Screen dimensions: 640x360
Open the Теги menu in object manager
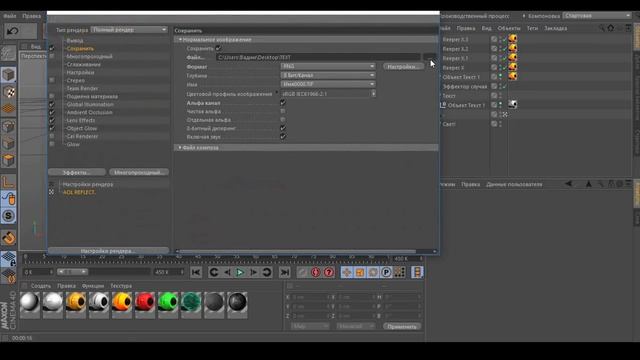[x=532, y=28]
